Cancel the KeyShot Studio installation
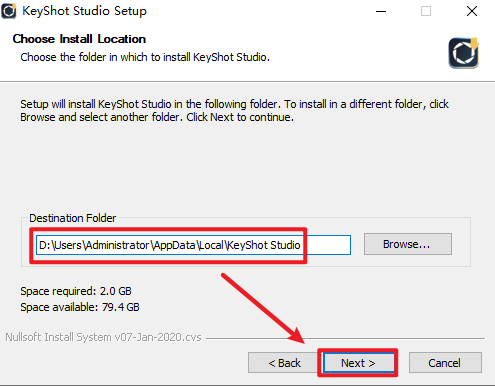Viewport: 495px width, 386px height. click(x=445, y=362)
